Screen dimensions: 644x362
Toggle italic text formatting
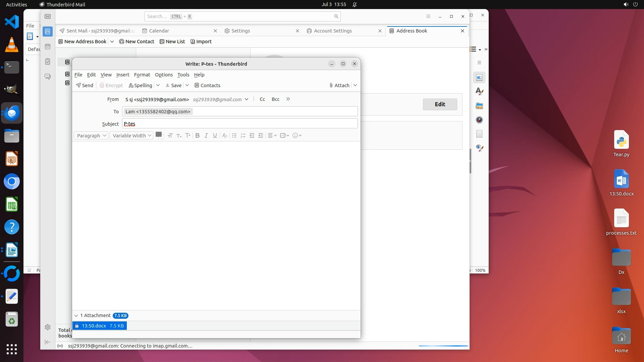[x=206, y=135]
